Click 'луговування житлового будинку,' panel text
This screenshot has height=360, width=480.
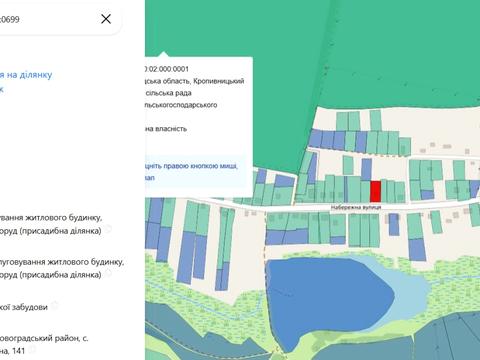(62, 262)
